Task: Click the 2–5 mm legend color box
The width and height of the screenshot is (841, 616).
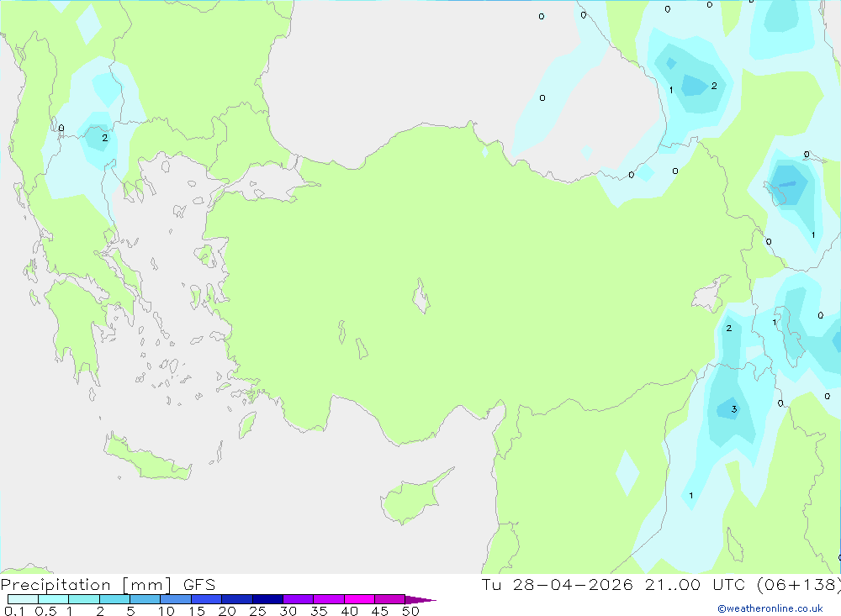Action: click(x=114, y=599)
